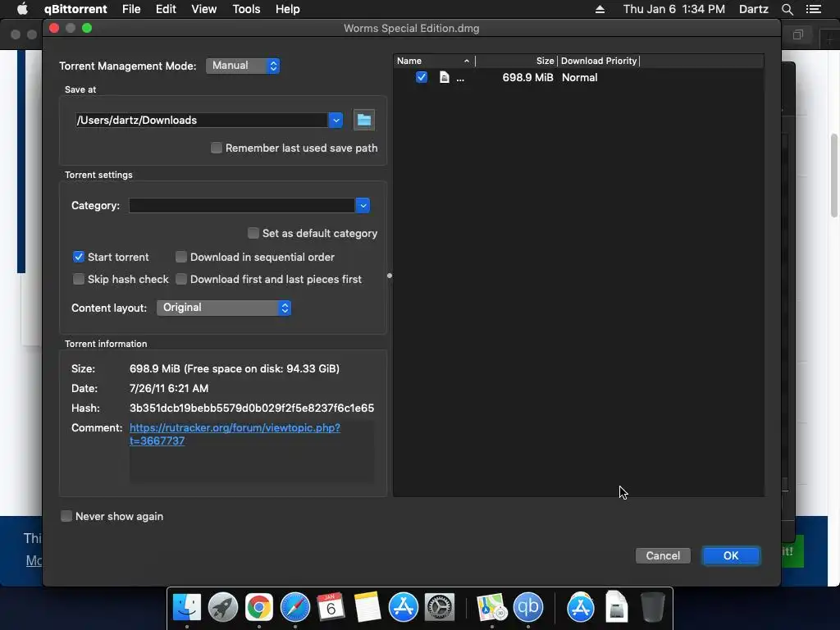Enable Download in sequential order
The height and width of the screenshot is (630, 840).
point(181,257)
